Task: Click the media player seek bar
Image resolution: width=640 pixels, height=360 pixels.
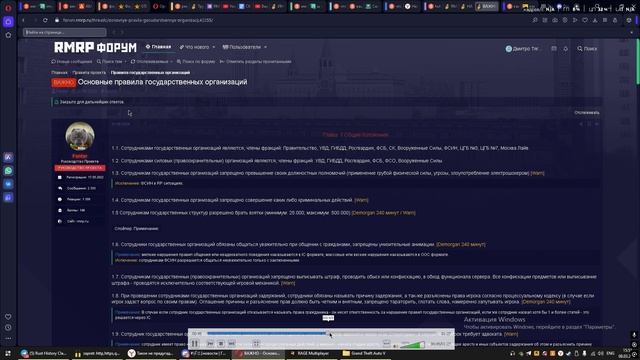Action: coord(321,333)
